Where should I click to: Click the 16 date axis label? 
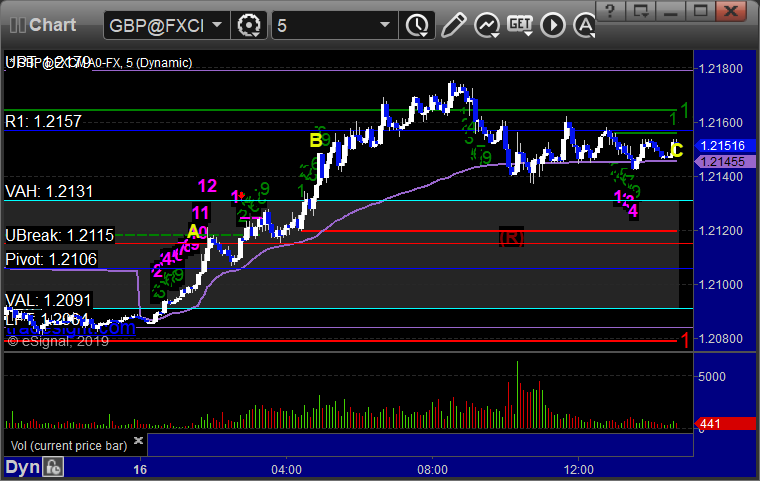point(140,470)
